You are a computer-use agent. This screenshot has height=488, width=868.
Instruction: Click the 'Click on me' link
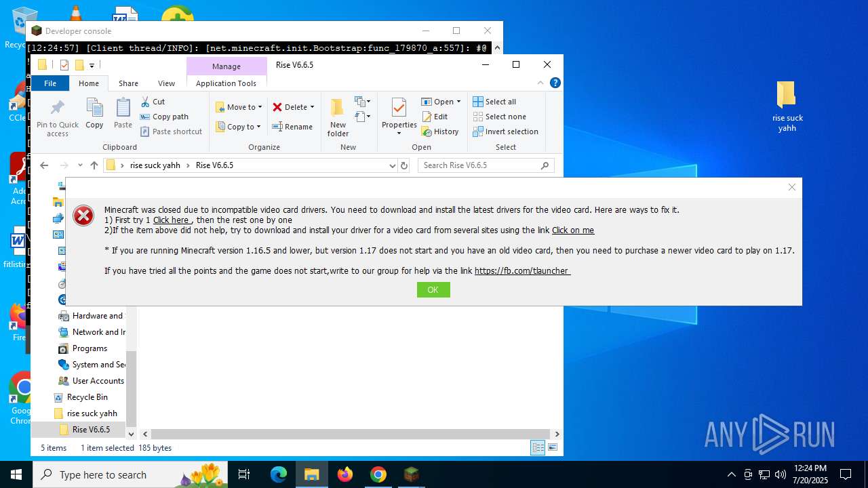[573, 230]
